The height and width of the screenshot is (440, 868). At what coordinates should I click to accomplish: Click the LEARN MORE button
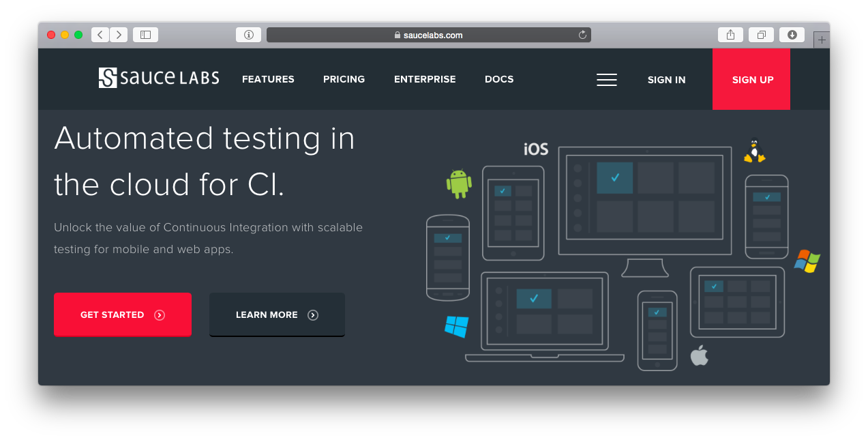click(x=277, y=314)
